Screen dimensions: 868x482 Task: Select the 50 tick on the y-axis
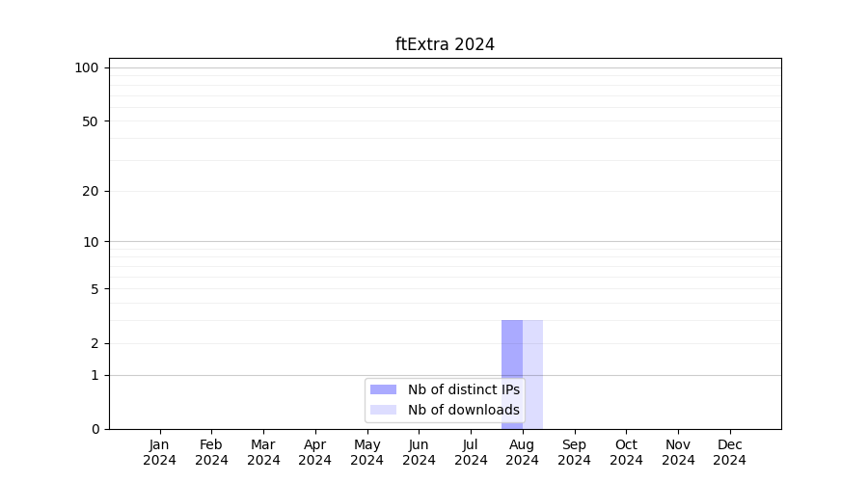click(91, 121)
